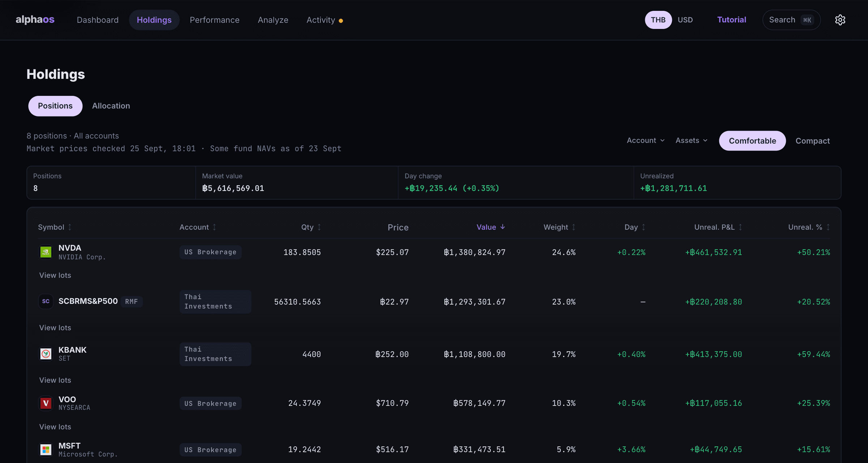Click Thai Investments tag for SCBRMS&P500
The image size is (868, 463).
coord(215,302)
